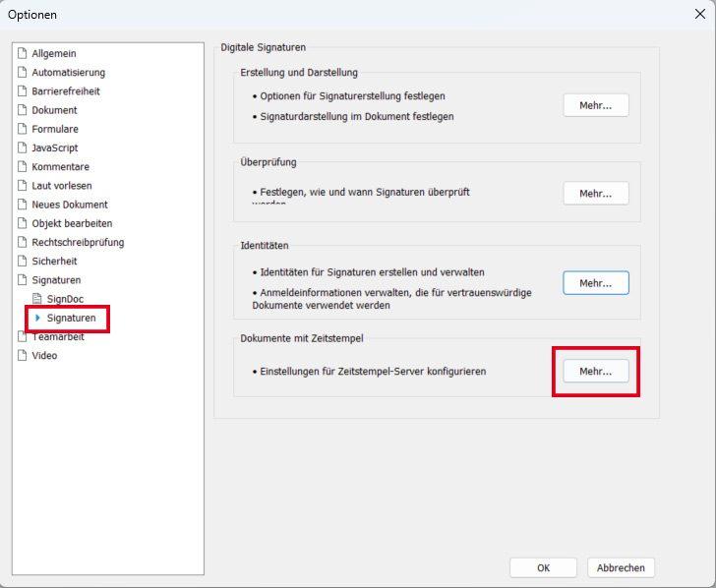Click the Barrierefreiheit page icon
Screen dimensions: 716x588
(23, 91)
